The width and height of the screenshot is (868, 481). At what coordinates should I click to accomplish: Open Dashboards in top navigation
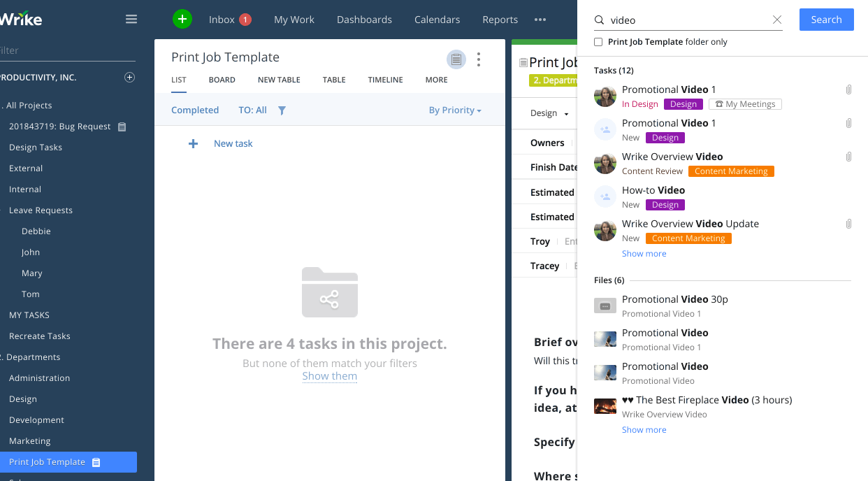coord(364,20)
